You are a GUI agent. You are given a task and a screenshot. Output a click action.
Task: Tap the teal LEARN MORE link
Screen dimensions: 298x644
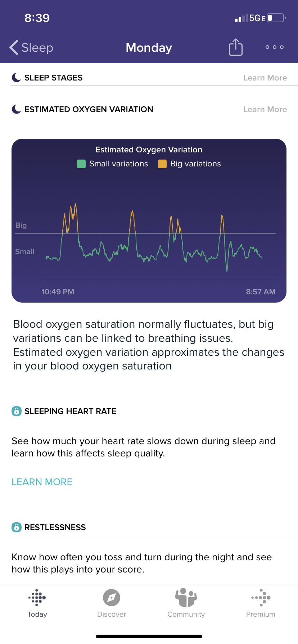pos(42,482)
